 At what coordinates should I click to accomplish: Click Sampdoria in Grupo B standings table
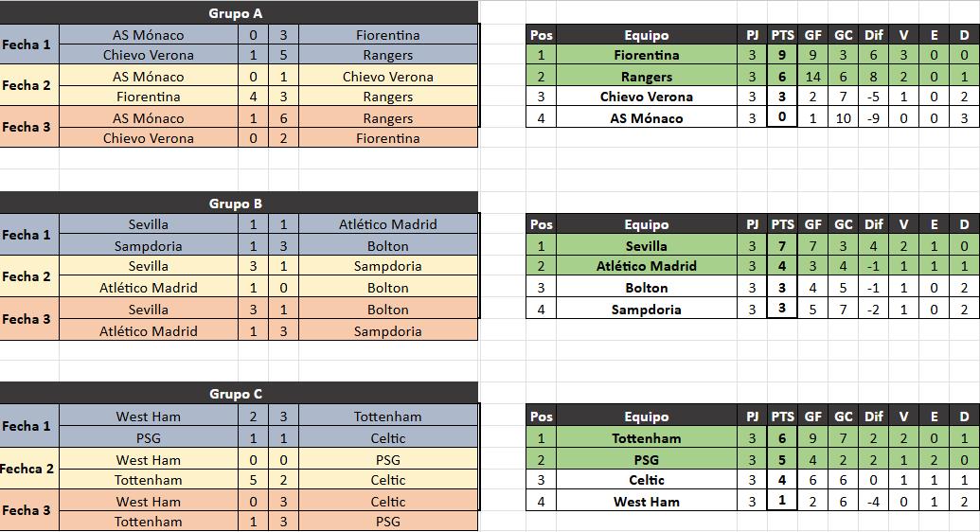pos(646,310)
